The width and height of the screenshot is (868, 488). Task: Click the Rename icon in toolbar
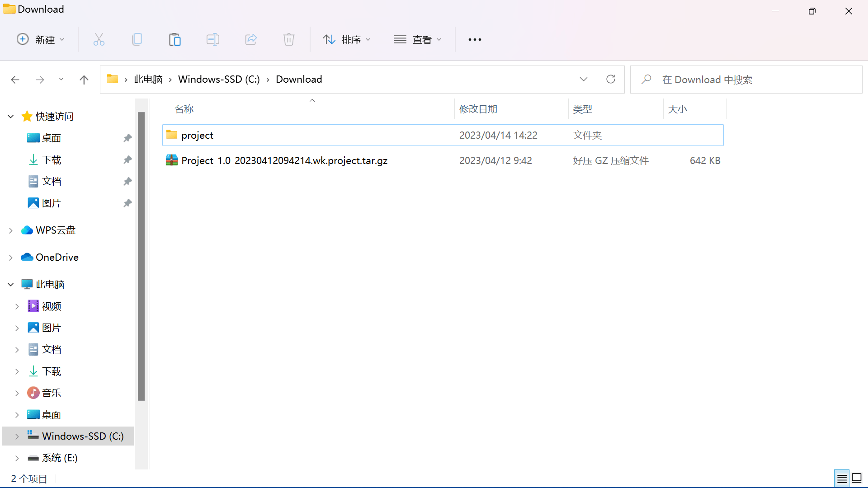click(x=213, y=40)
